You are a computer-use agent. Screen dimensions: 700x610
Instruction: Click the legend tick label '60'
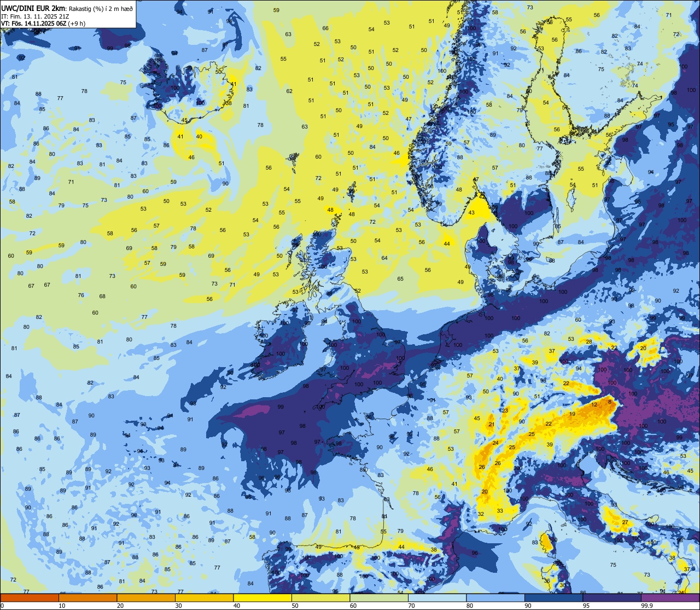pos(353,606)
